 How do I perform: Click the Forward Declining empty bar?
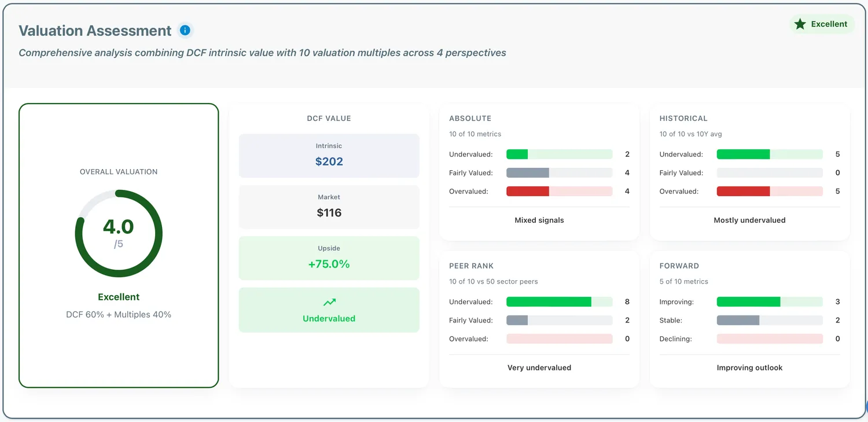click(770, 339)
